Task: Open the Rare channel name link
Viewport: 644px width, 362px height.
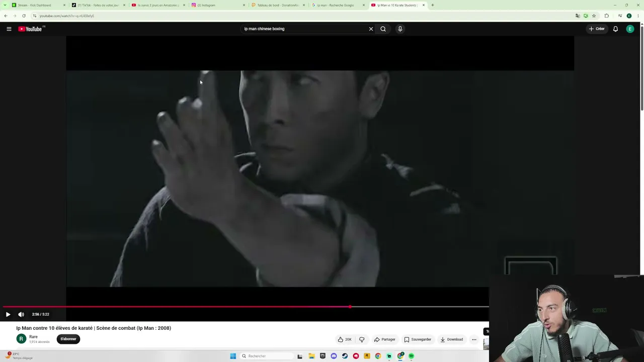Action: pos(33,337)
